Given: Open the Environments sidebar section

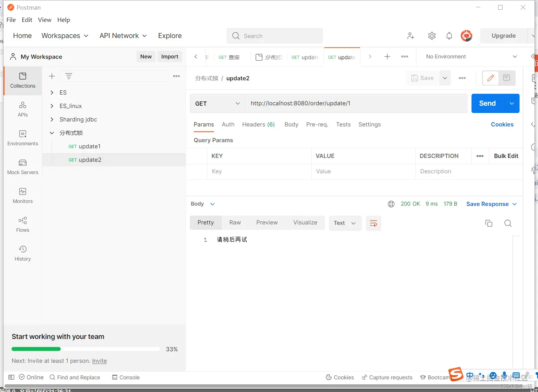Looking at the screenshot, I should (23, 138).
